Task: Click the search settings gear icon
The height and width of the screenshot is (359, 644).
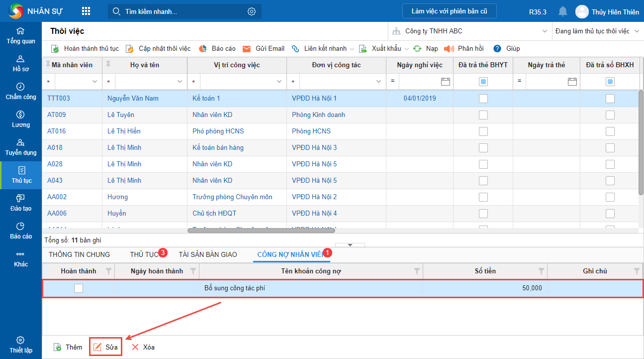Action: click(x=252, y=11)
